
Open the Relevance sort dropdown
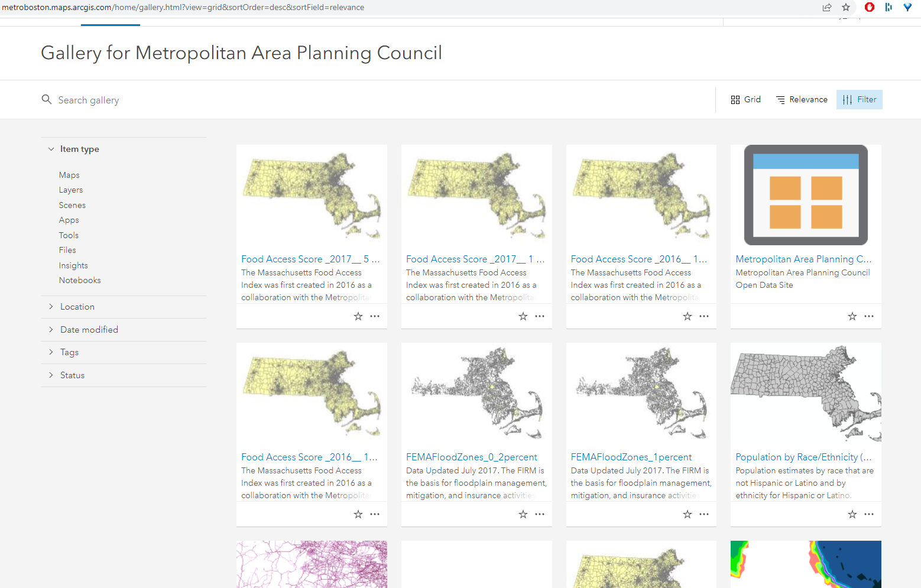pyautogui.click(x=802, y=99)
